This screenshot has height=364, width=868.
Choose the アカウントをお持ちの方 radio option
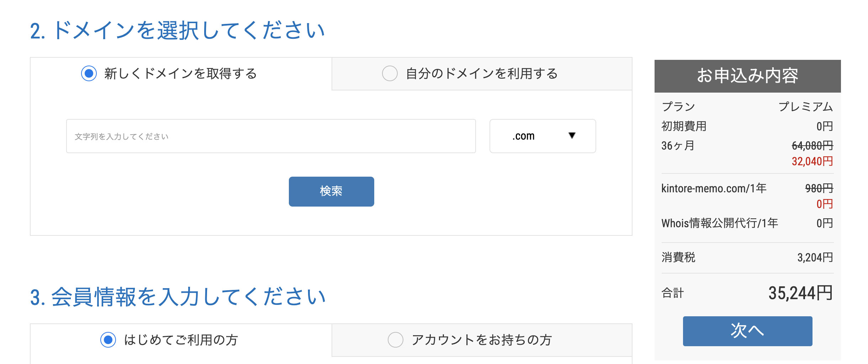pyautogui.click(x=396, y=340)
